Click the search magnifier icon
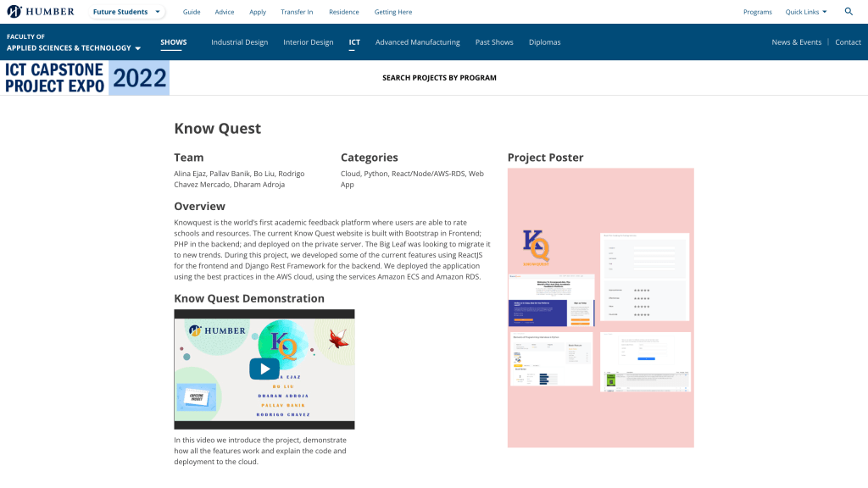This screenshot has height=488, width=868. [x=849, y=12]
